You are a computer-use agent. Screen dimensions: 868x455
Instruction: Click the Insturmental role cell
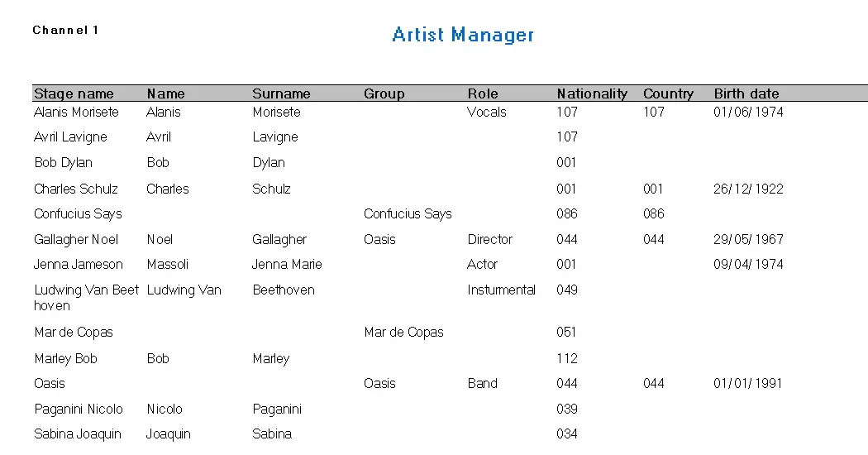(x=501, y=290)
